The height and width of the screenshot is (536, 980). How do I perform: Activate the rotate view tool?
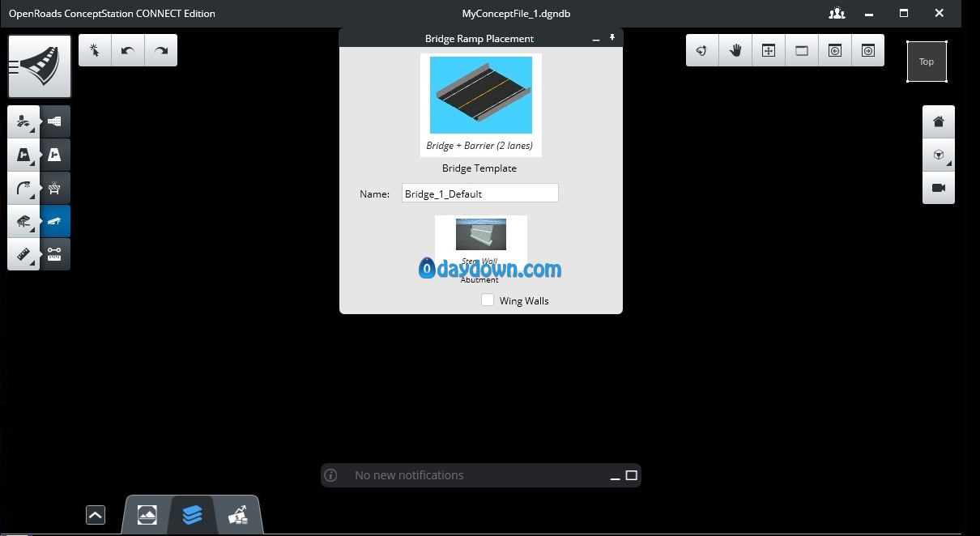(x=702, y=50)
